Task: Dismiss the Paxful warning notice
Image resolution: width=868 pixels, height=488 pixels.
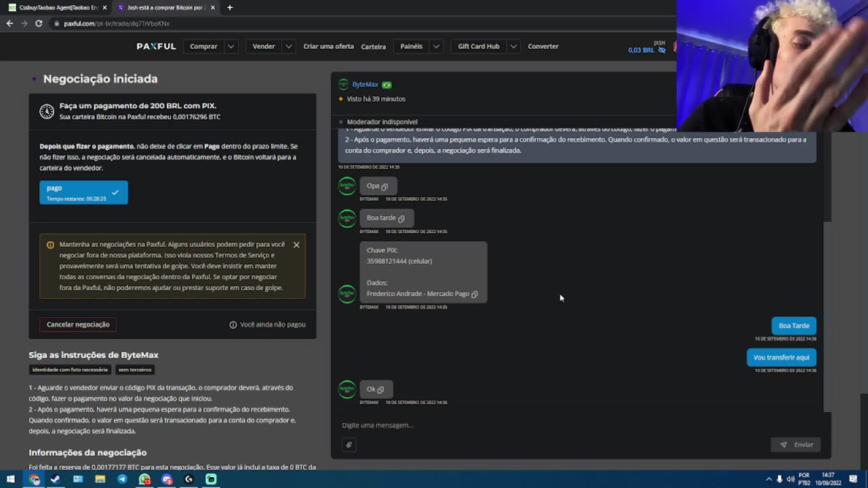Action: click(296, 245)
